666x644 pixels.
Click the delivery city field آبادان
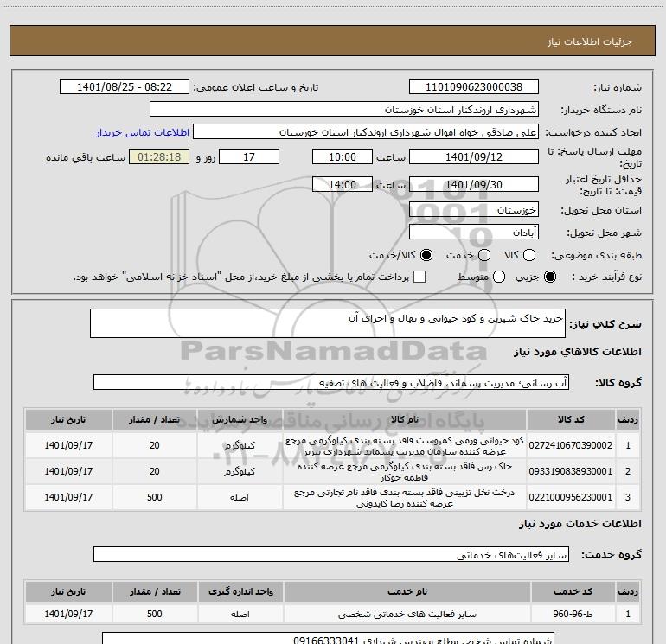pyautogui.click(x=474, y=233)
